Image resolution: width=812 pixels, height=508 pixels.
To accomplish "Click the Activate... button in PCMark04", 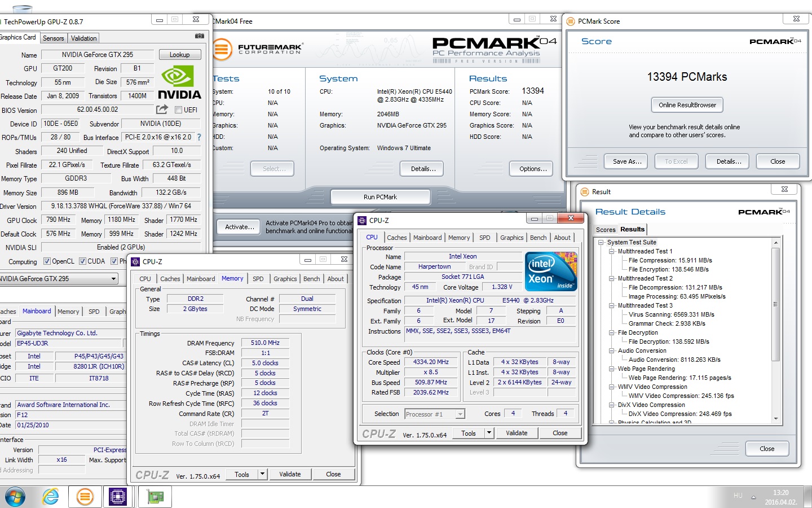I will pos(240,227).
